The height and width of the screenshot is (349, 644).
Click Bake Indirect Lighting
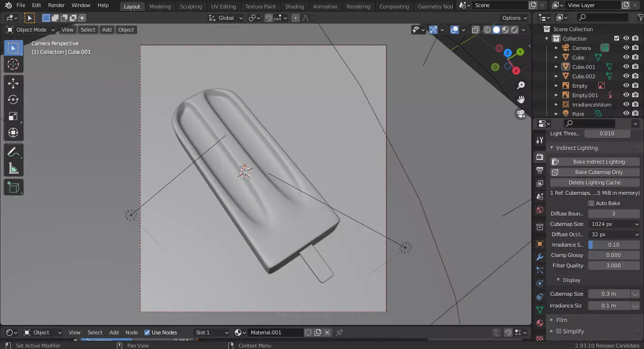595,162
